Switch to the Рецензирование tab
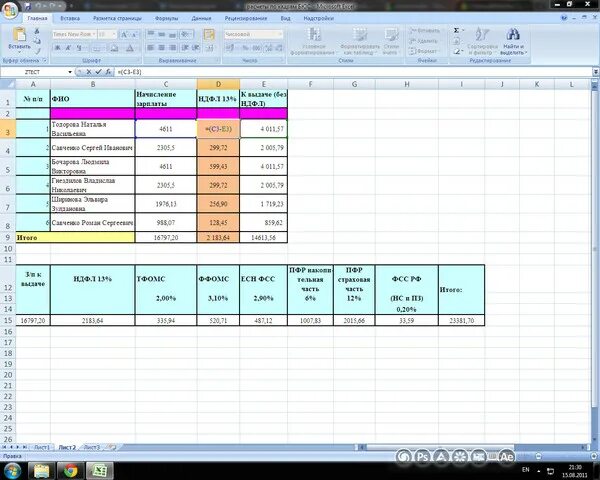The width and height of the screenshot is (600, 480). pos(246,18)
